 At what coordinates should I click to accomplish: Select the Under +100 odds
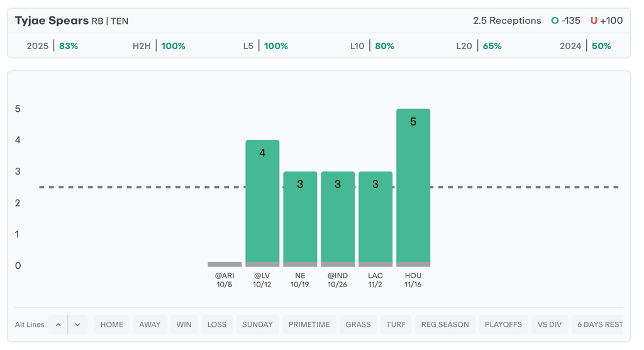[x=606, y=21]
